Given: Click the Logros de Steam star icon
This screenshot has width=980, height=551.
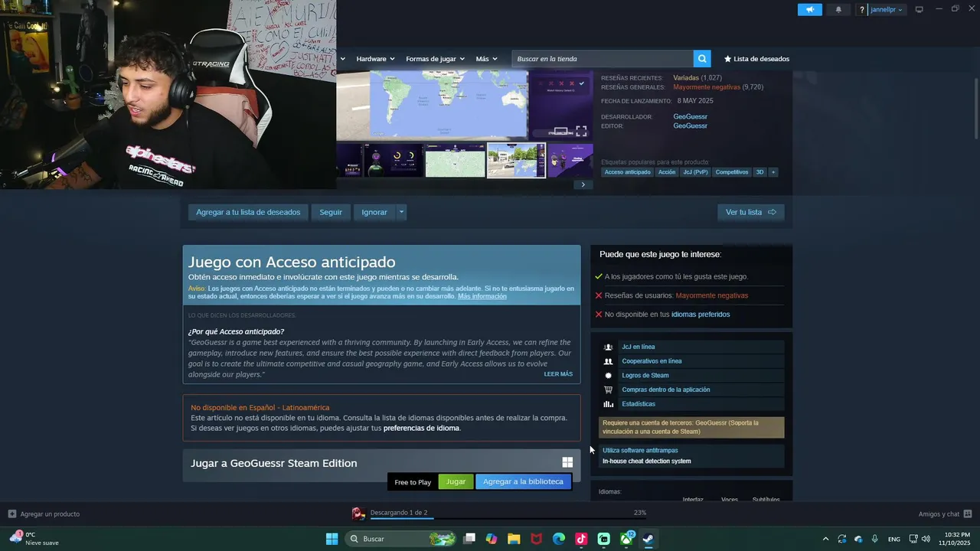Looking at the screenshot, I should click(609, 376).
